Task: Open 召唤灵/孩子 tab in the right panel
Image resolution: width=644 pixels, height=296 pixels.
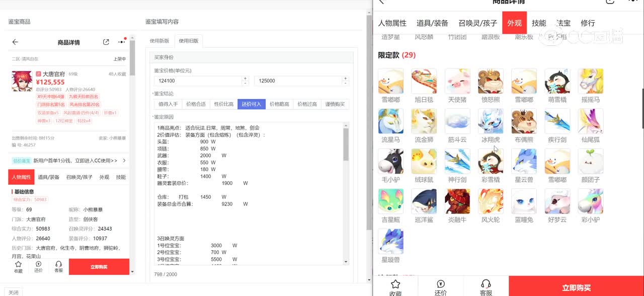Action: coord(477,23)
